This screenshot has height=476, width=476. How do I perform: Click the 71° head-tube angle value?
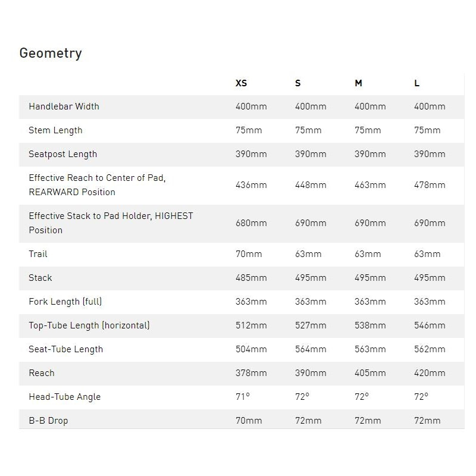242,397
